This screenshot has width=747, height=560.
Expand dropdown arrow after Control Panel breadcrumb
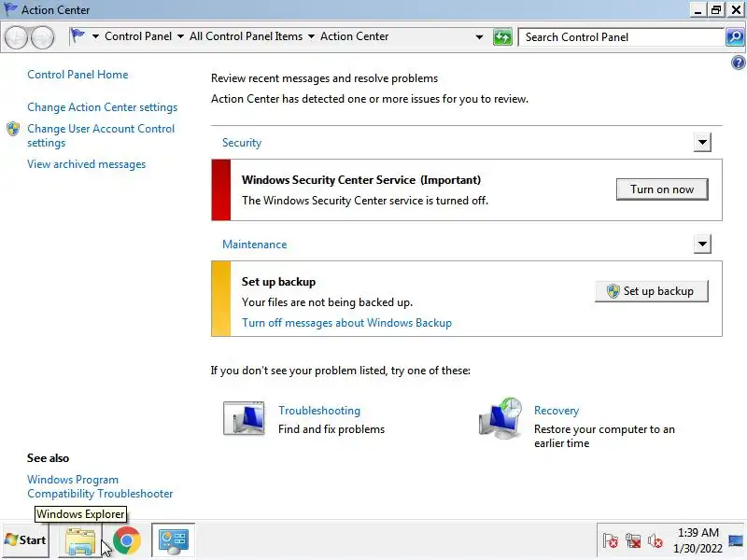coord(180,36)
